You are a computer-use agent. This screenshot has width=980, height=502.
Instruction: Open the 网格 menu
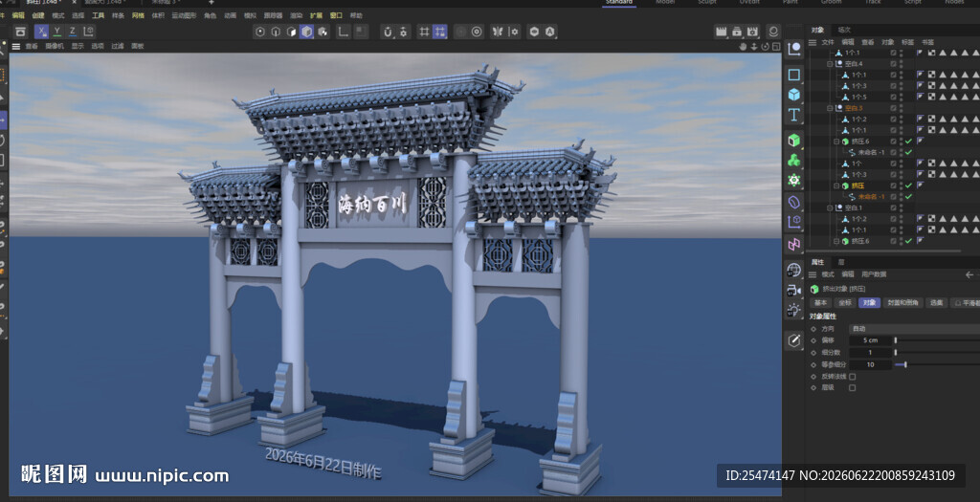138,15
